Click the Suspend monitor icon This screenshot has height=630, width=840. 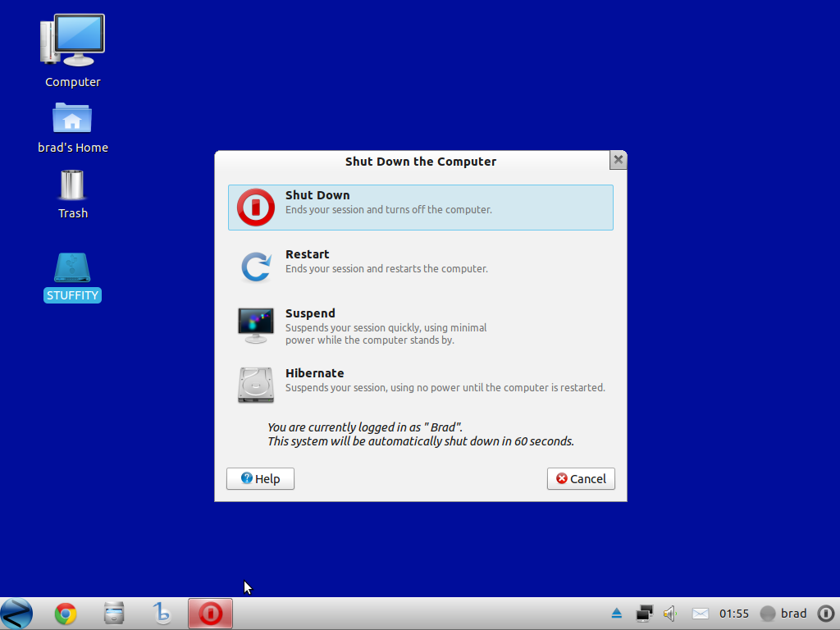click(x=256, y=325)
